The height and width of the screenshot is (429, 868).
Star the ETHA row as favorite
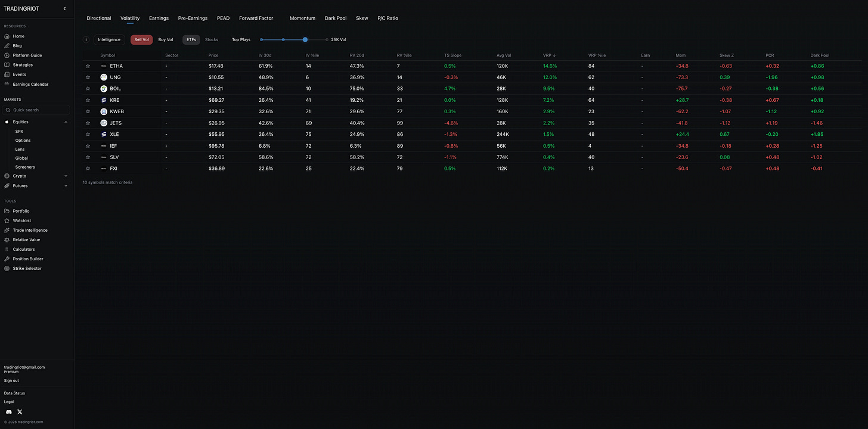pyautogui.click(x=88, y=66)
